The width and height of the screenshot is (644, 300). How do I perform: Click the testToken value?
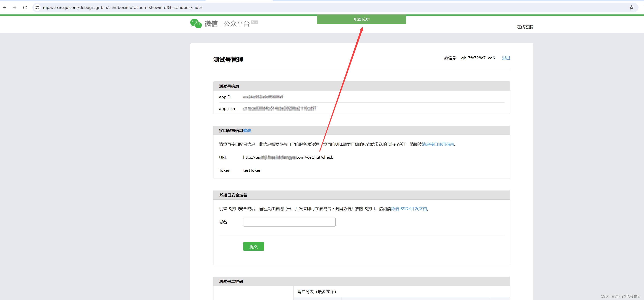(x=252, y=170)
